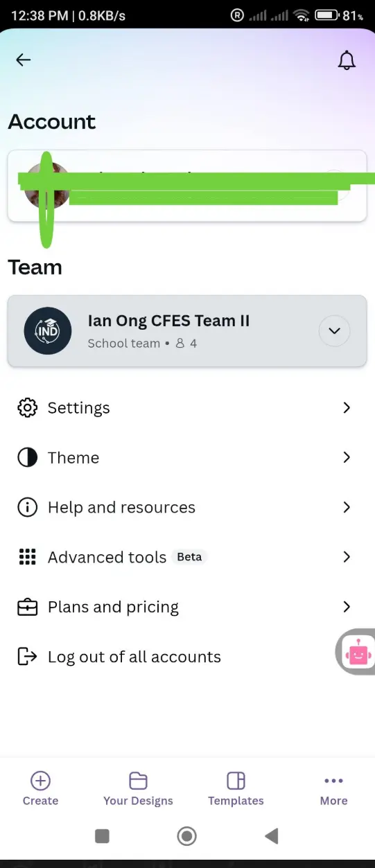The image size is (375, 868).
Task: Tap the Ian Ong CFES team logo
Action: click(48, 331)
